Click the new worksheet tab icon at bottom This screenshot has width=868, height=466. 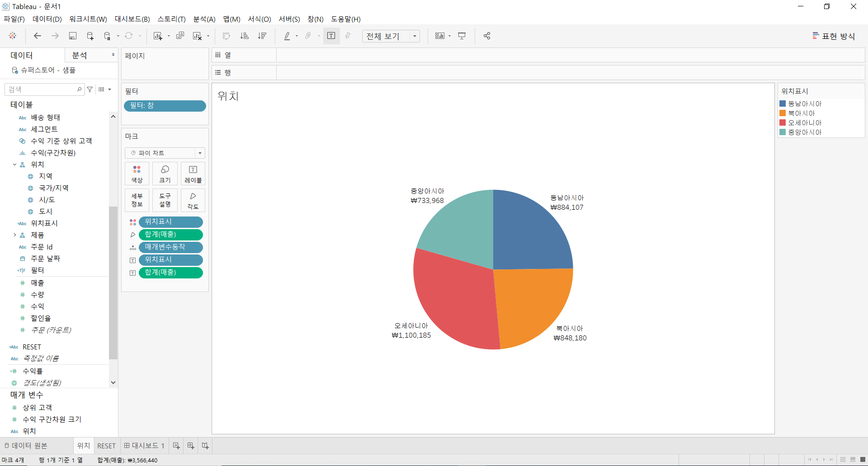click(x=176, y=446)
